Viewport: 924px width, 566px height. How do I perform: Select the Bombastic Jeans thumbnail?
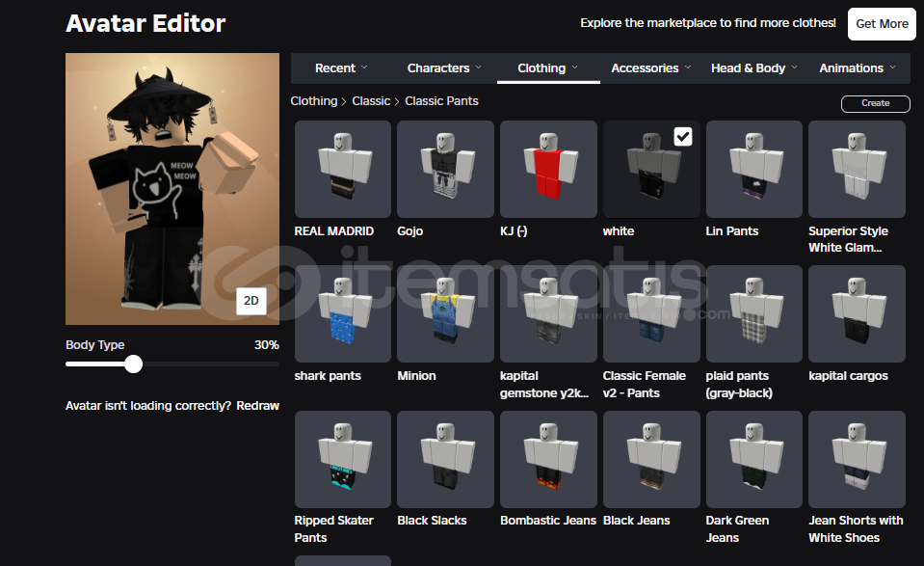coord(548,459)
